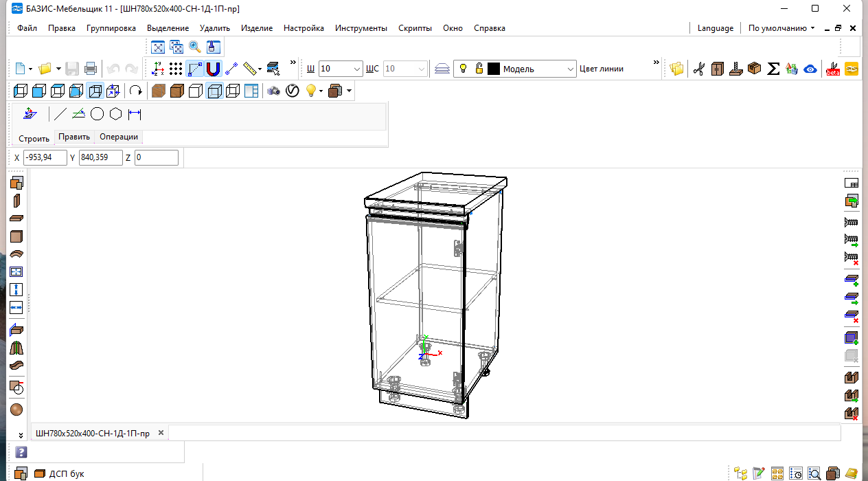The image size is (868, 481).
Task: Click the magnet snap tool icon
Action: tap(214, 69)
